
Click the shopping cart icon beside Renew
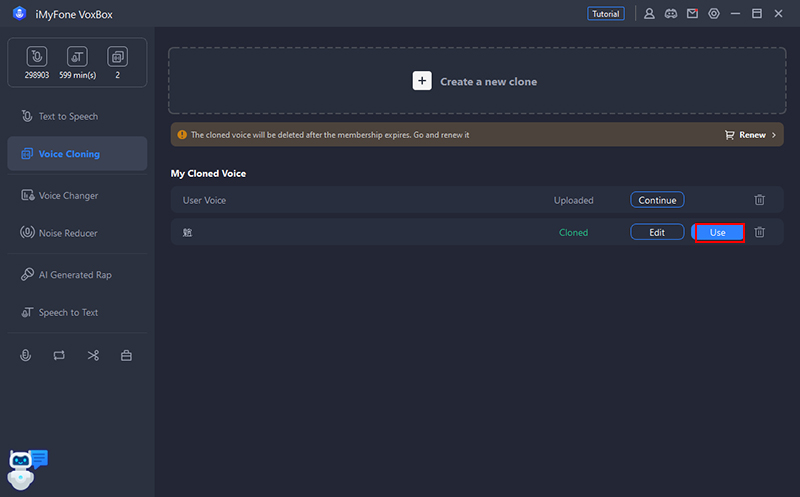pos(730,135)
